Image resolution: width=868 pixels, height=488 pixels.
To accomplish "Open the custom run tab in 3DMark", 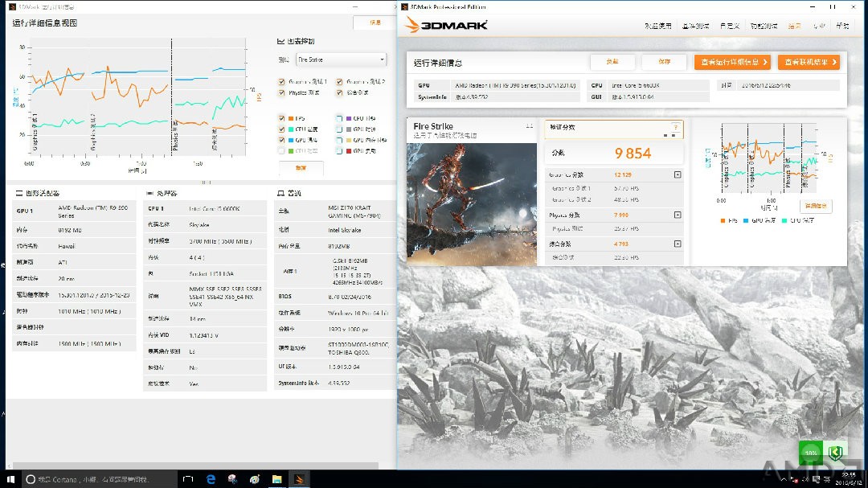I will [730, 26].
